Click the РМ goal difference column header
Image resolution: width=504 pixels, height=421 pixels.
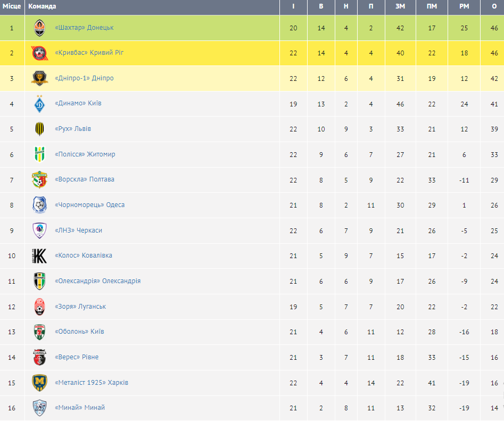tap(464, 6)
